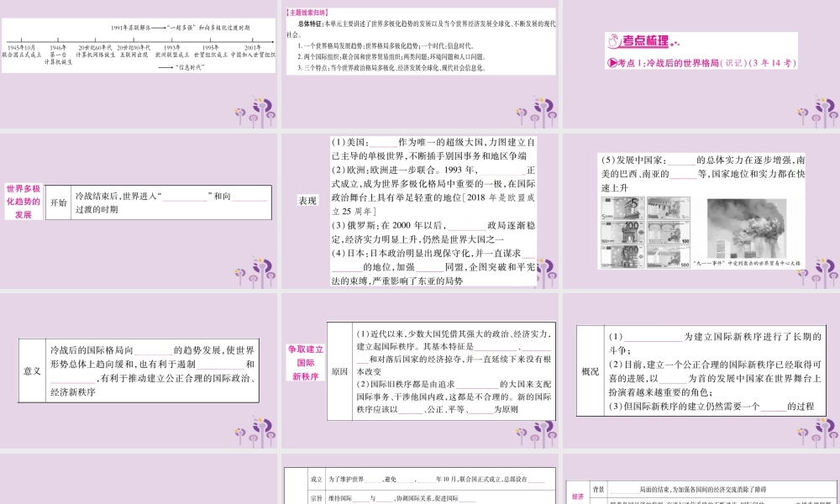Viewport: 840px width, 504px height.
Task: Select the line 1.一个世界格局发展趋势
Action: [x=386, y=46]
